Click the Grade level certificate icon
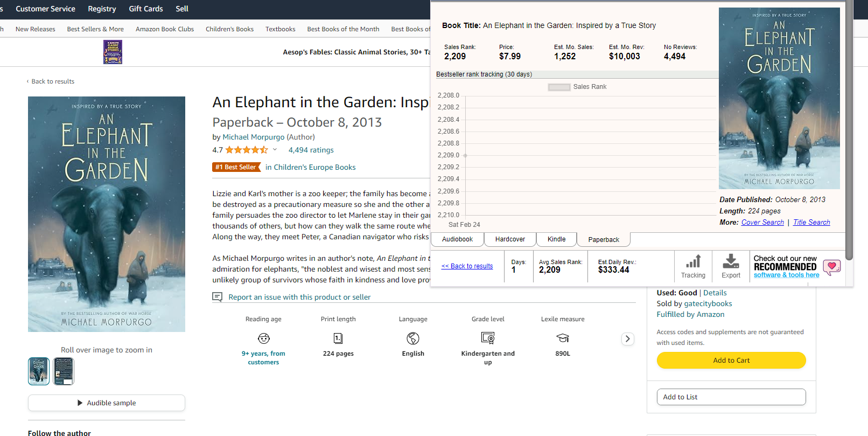868x436 pixels. tap(488, 338)
